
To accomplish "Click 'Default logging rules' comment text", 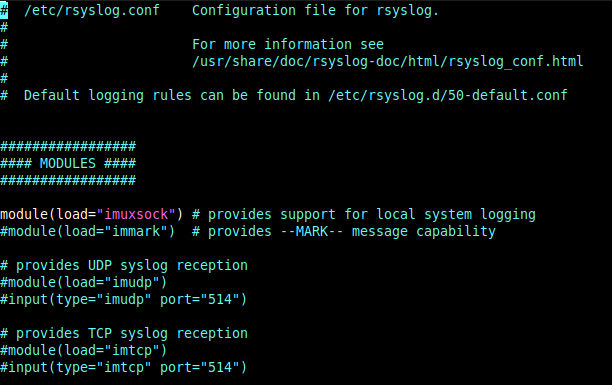I will (x=108, y=95).
